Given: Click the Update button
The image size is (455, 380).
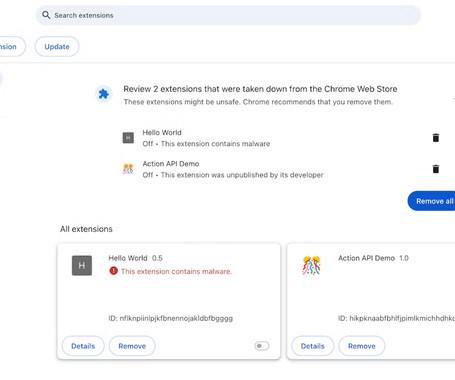Looking at the screenshot, I should 57,47.
